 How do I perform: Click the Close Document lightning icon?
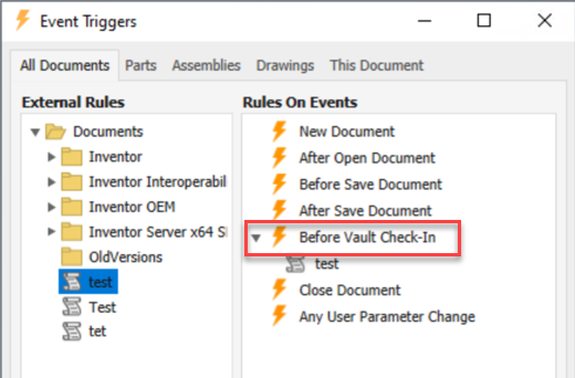click(x=279, y=290)
